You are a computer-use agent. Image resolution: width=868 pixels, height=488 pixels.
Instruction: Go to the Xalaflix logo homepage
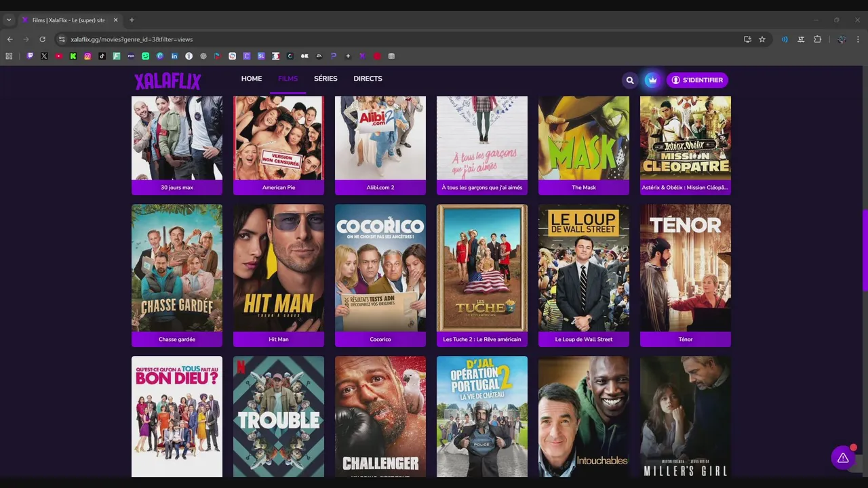coord(167,81)
